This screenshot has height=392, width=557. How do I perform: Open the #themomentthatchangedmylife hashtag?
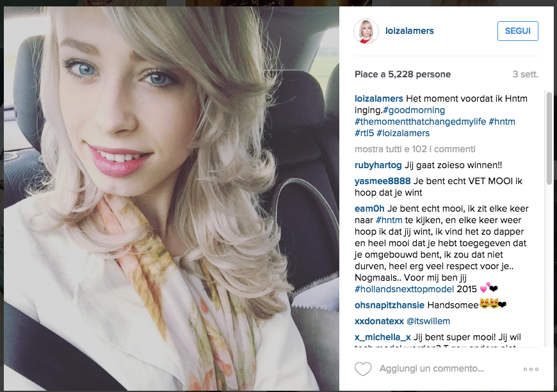click(420, 122)
